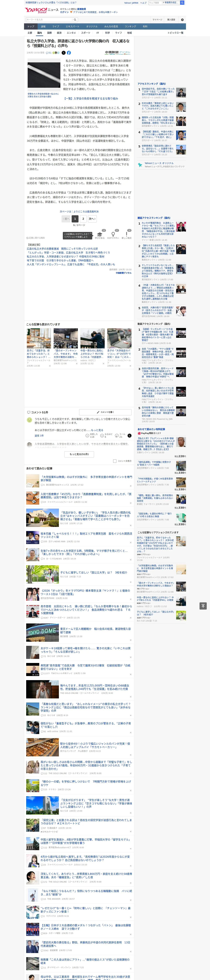Open the settings gear icon in the header
Screen dimensions: 210x980
pos(182,20)
